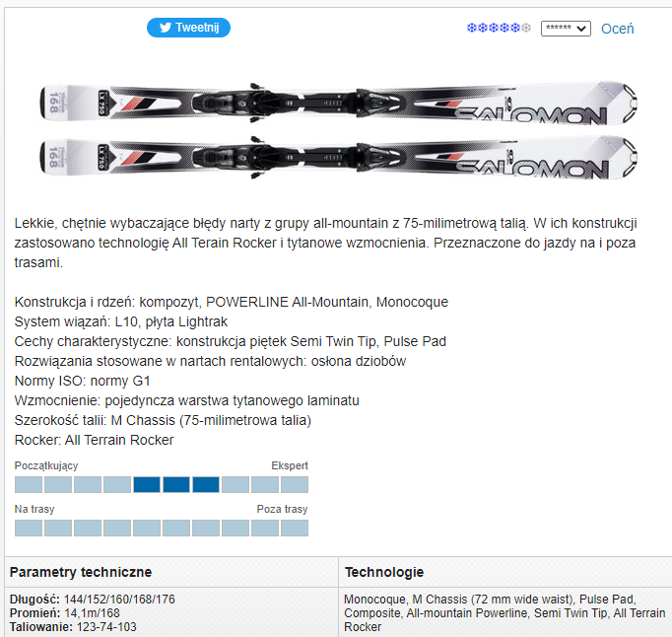The height and width of the screenshot is (637, 672).
Task: Open the star rating dropdown
Action: 566,29
